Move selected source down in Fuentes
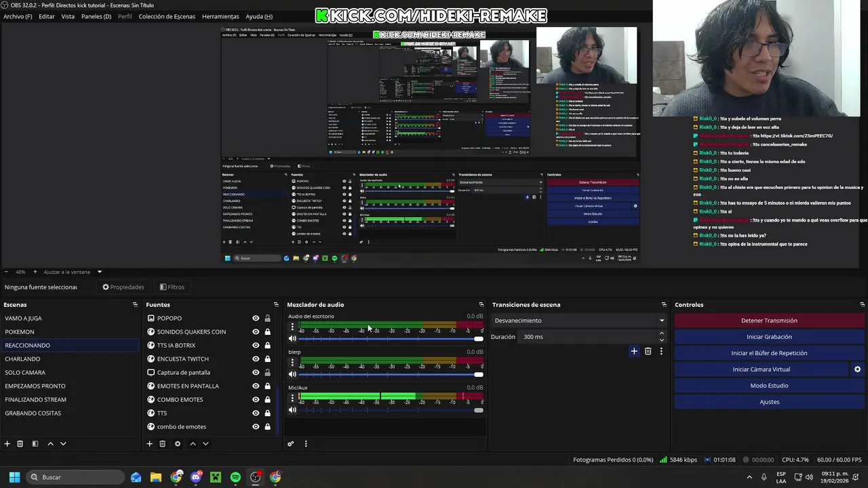This screenshot has height=488, width=868. (205, 444)
